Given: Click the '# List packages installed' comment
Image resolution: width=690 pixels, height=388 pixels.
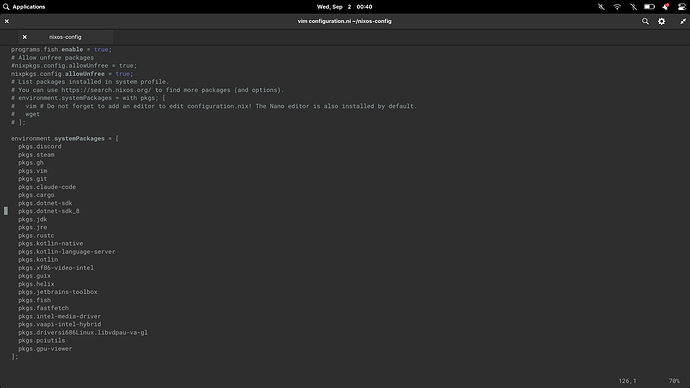Looking at the screenshot, I should tap(90, 82).
